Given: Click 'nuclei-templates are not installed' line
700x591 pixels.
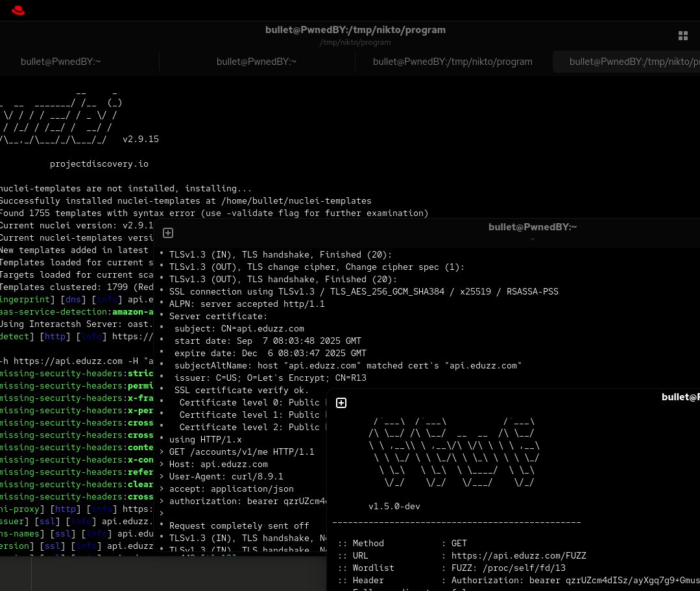Looking at the screenshot, I should tap(126, 188).
